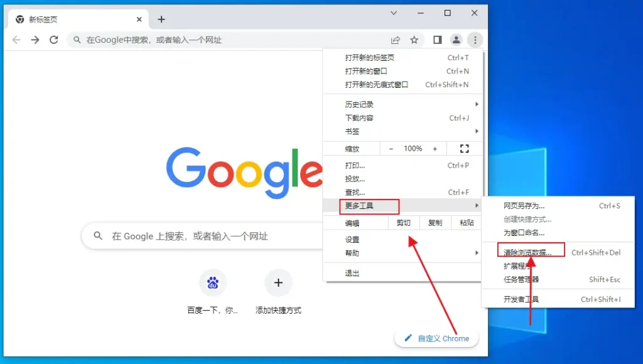Viewport: 643px width, 364px height.
Task: Choose 打印... menu item
Action: coord(403,166)
